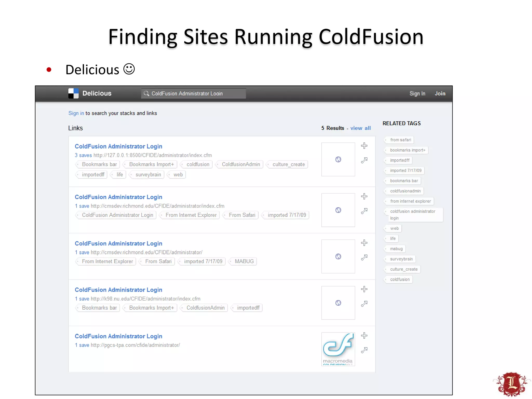This screenshot has width=532, height=399.
Task: Share the k98.nu.edu result
Action: (x=364, y=304)
